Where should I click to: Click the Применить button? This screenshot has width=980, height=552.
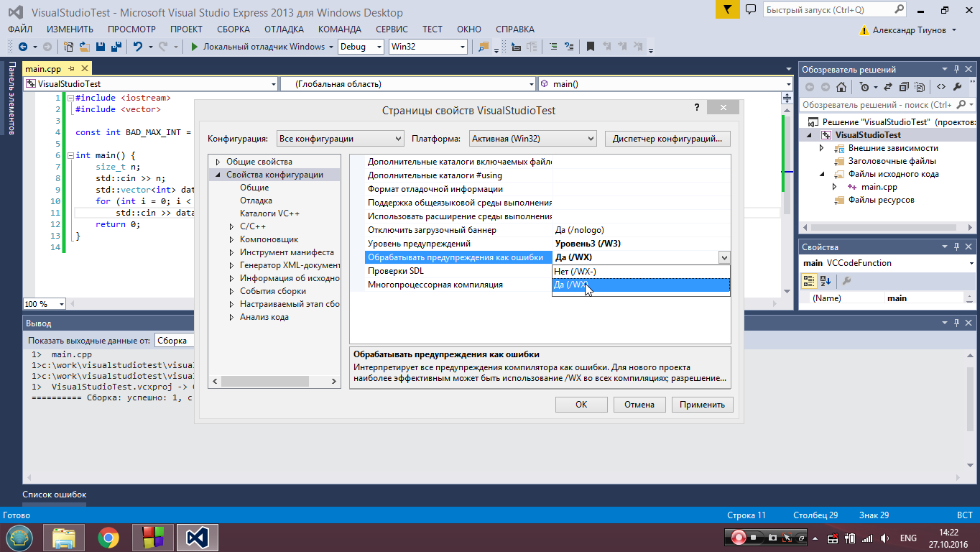[x=703, y=405]
